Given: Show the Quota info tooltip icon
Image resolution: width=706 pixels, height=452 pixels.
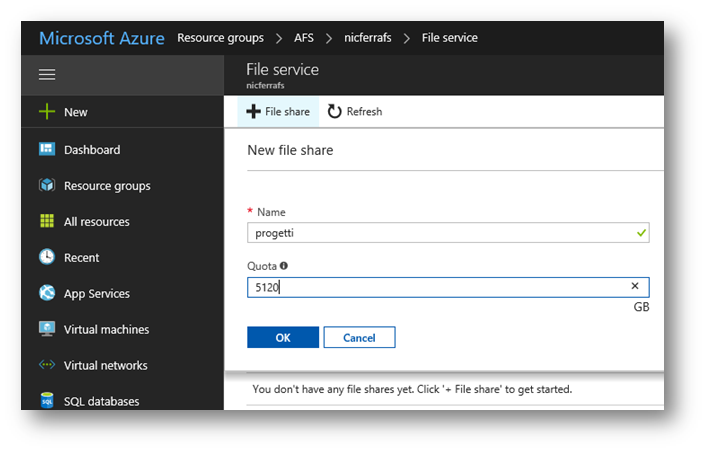Looking at the screenshot, I should point(284,266).
